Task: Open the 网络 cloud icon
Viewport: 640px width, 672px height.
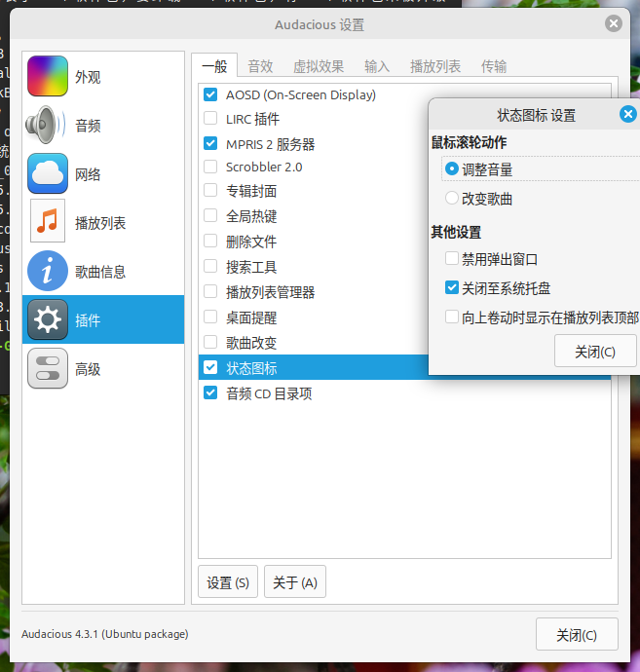Action: [48, 173]
